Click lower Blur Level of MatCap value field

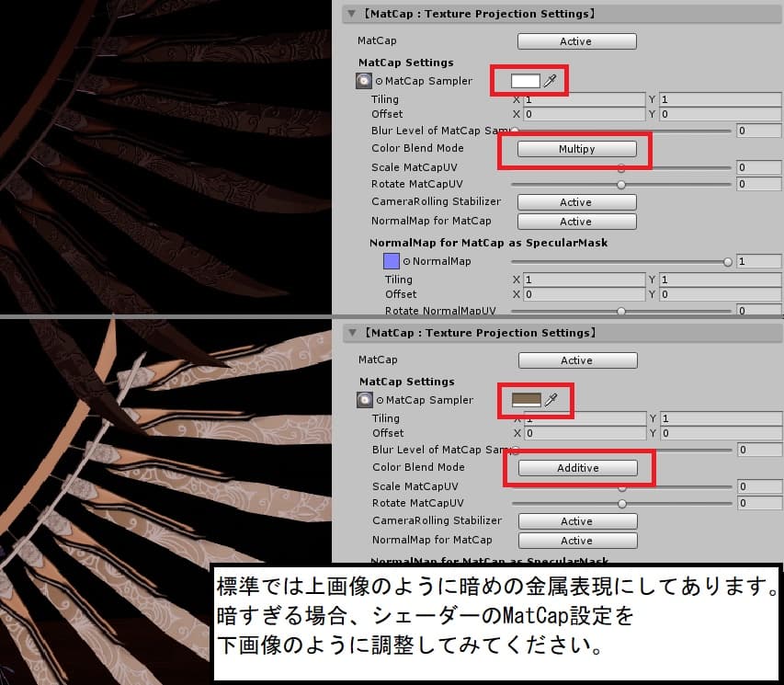tap(760, 450)
